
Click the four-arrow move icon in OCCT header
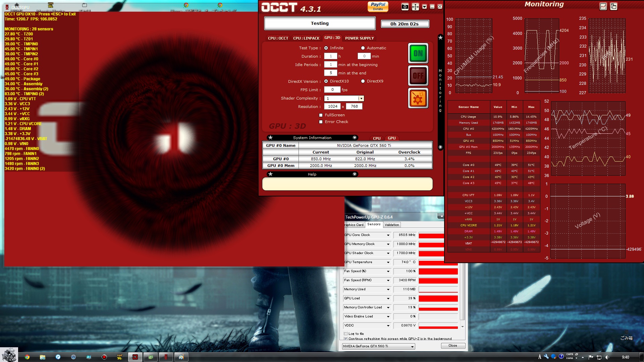coord(415,7)
